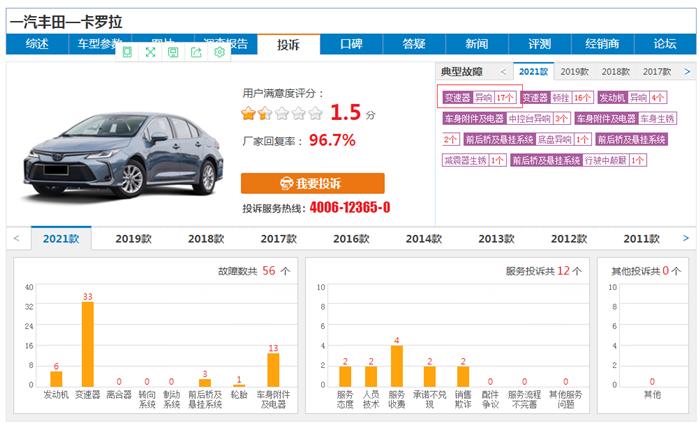
Task: Select 2018款 tab above the charts
Action: [x=206, y=239]
